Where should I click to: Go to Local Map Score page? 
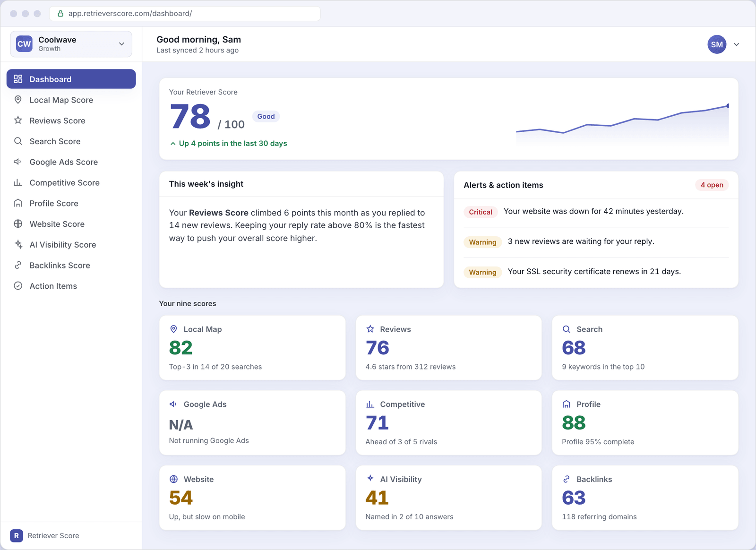(71, 100)
